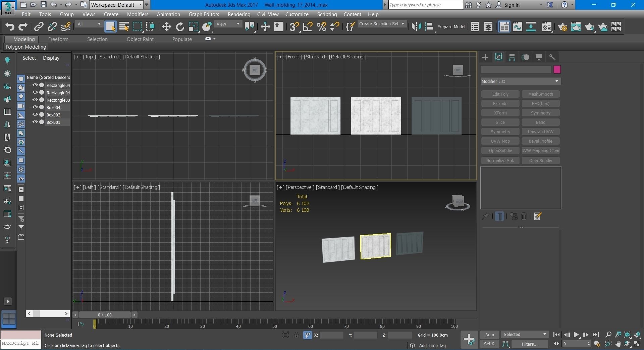Click the magenta object color swatch
Viewport: 644px width, 350px height.
pyautogui.click(x=557, y=69)
